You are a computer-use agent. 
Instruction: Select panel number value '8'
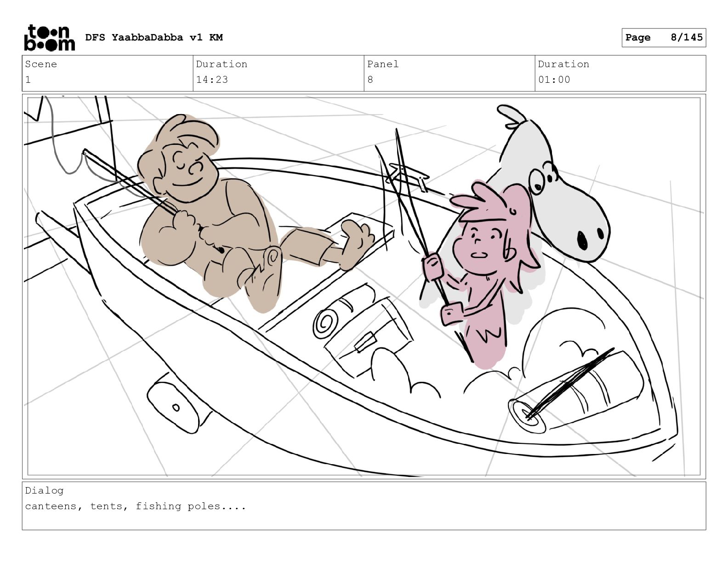[370, 80]
